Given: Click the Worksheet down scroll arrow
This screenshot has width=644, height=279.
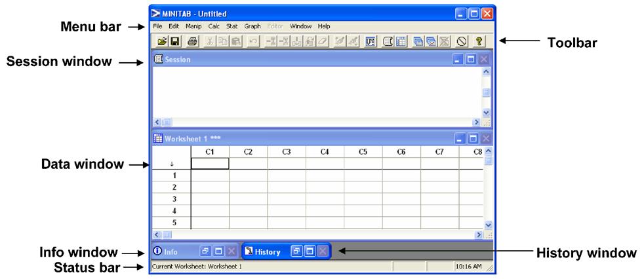Looking at the screenshot, I should click(488, 225).
